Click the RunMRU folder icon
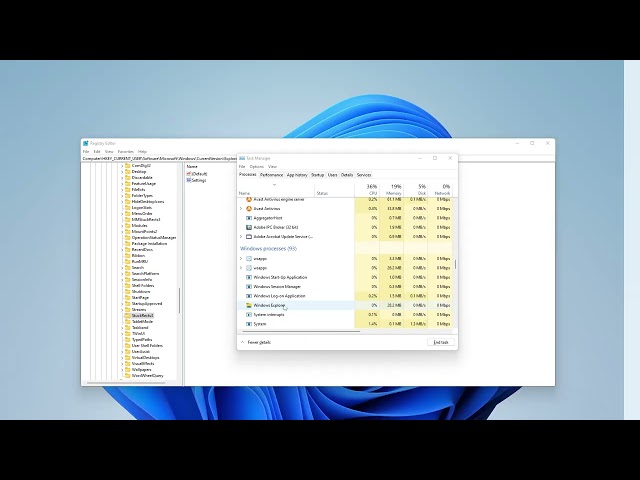 click(127, 262)
